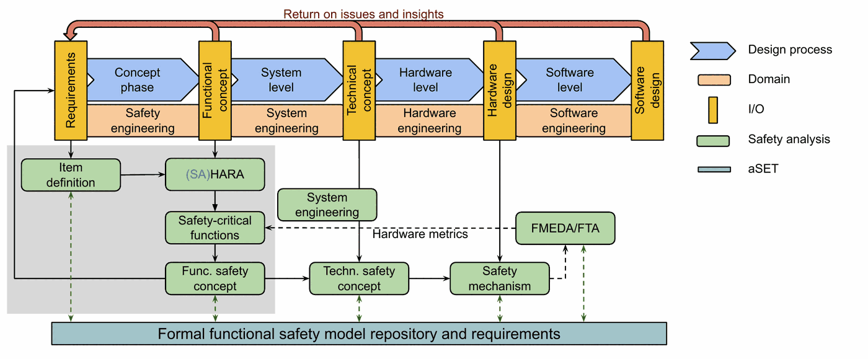
Task: Select the System level arrow
Action: tap(286, 80)
